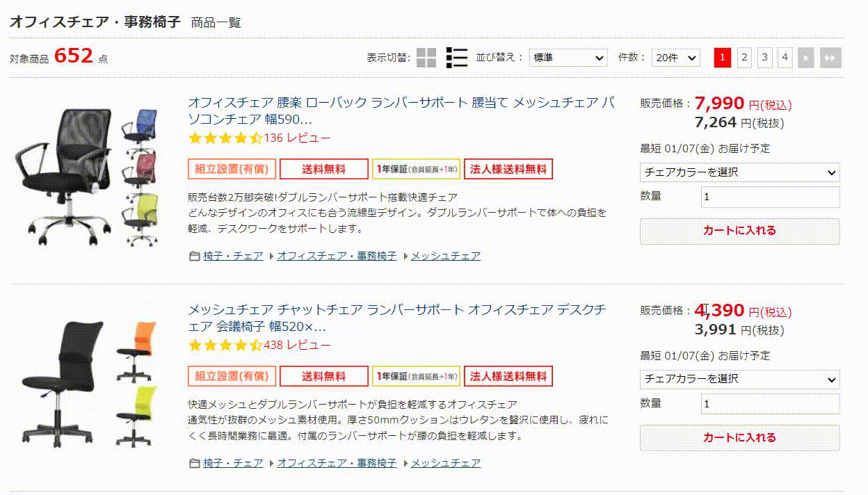Click the last page double-arrow icon
The height and width of the screenshot is (495, 868).
pos(830,58)
